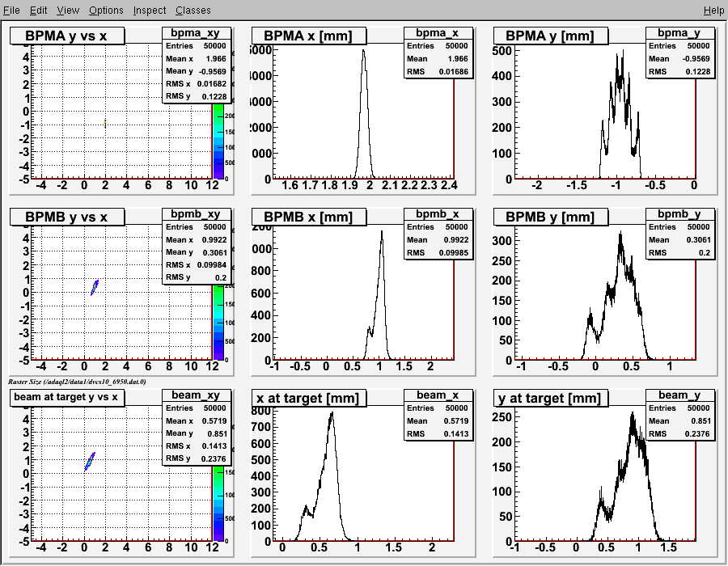Click the BPMB y vs x color palette bar
Viewport: 728px width, 566px height.
point(218,323)
